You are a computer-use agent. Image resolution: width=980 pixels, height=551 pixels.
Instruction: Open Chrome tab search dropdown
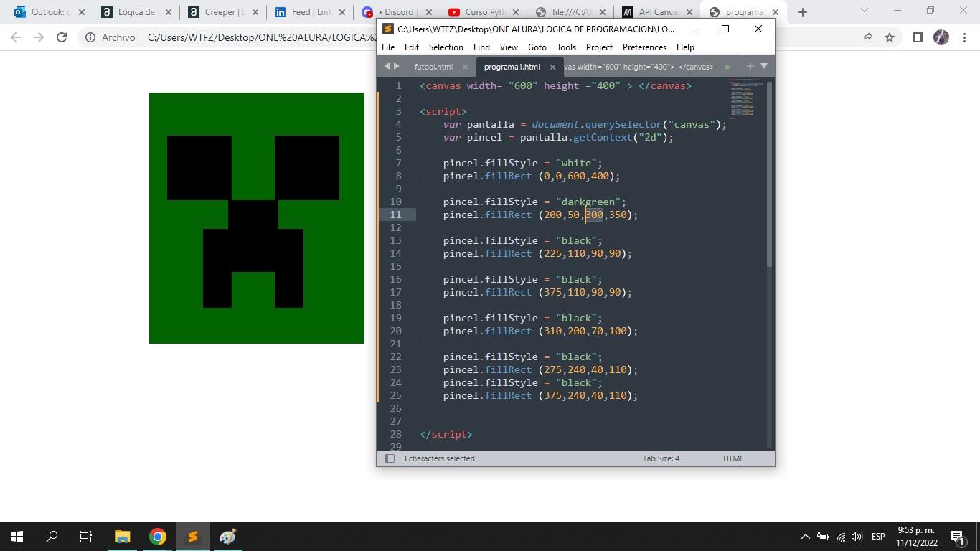click(x=864, y=10)
